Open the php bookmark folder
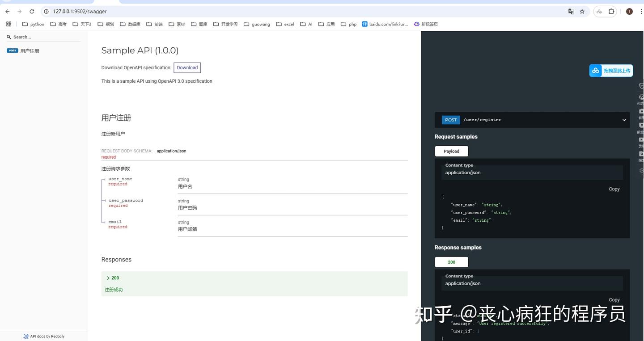The image size is (644, 341). (x=348, y=24)
